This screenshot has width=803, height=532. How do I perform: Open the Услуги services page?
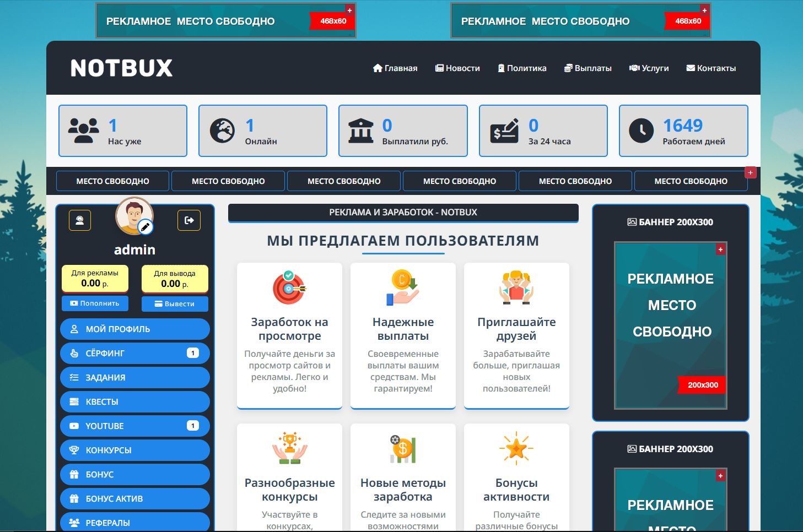coord(649,68)
